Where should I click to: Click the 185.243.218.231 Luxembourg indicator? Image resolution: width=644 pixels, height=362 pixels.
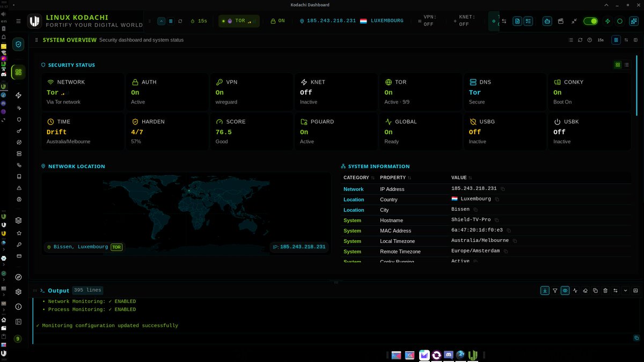click(x=352, y=21)
